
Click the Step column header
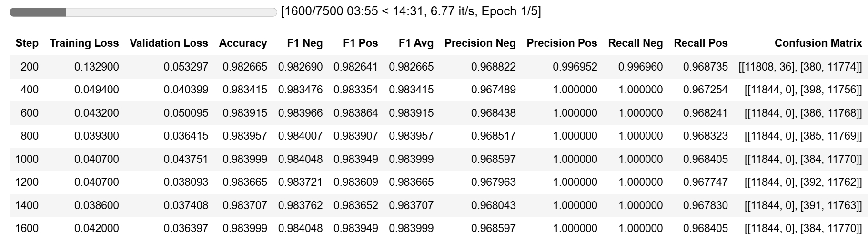[27, 43]
